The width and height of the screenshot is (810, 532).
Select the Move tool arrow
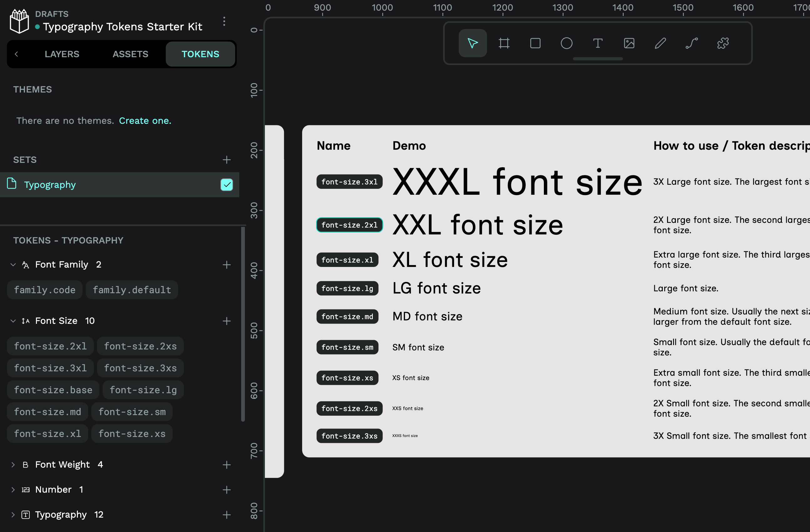click(x=472, y=43)
